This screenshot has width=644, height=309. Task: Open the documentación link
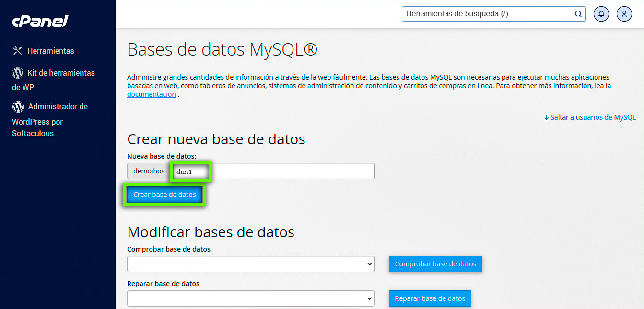pyautogui.click(x=152, y=94)
